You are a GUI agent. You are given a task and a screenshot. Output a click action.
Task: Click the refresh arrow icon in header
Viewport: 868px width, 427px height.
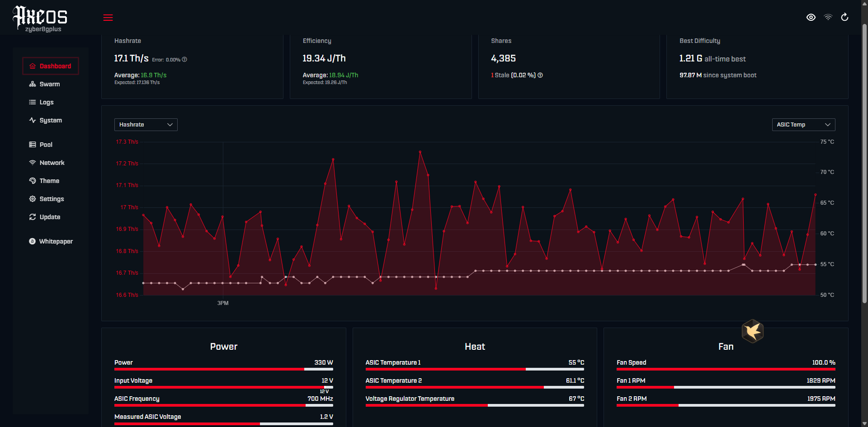(x=844, y=17)
